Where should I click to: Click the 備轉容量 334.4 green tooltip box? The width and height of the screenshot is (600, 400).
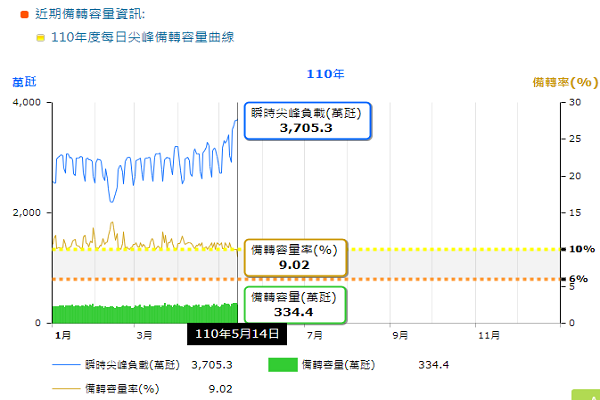(295, 305)
